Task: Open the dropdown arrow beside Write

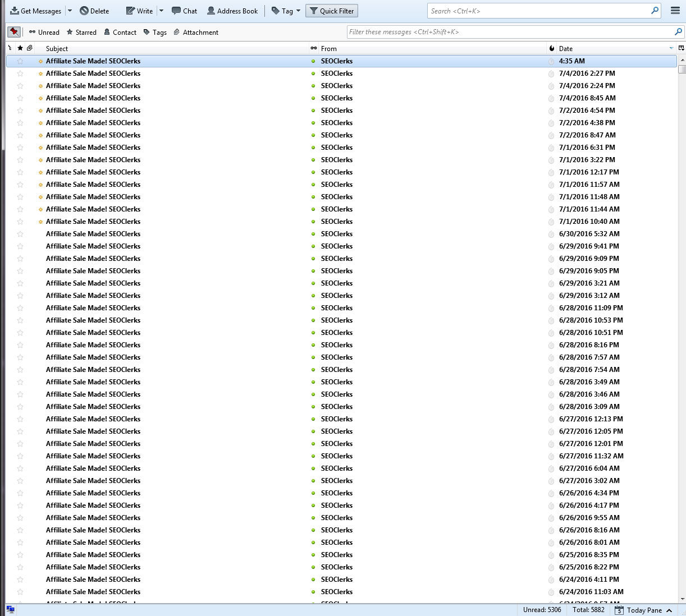Action: click(161, 11)
